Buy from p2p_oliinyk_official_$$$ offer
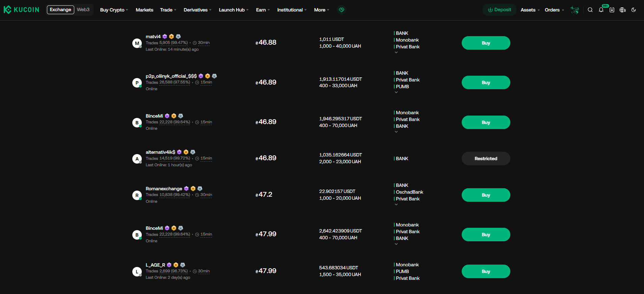The width and height of the screenshot is (644, 294). click(x=486, y=82)
